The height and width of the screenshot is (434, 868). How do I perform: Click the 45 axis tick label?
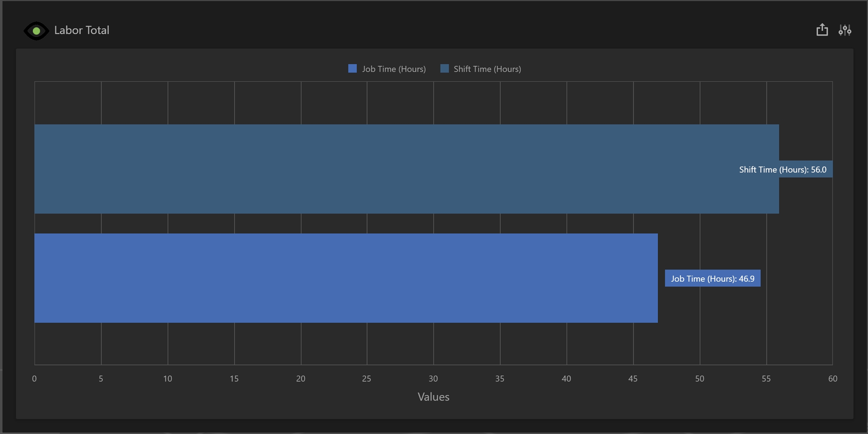pyautogui.click(x=633, y=378)
